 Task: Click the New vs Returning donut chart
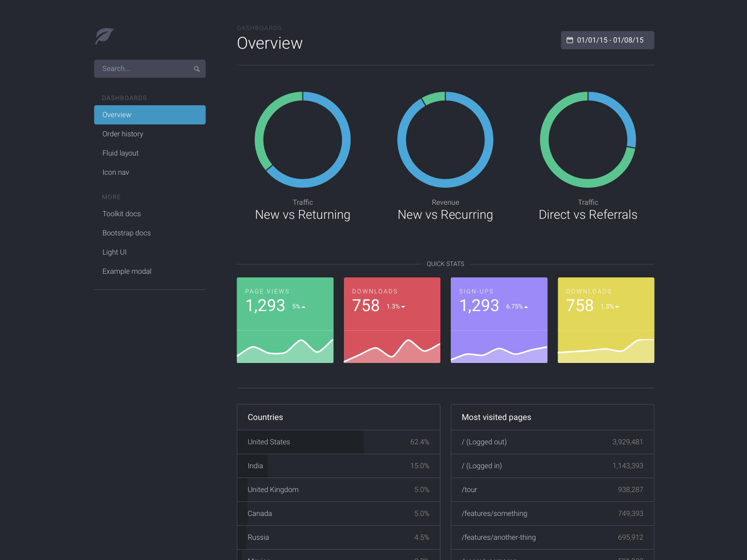coord(302,139)
